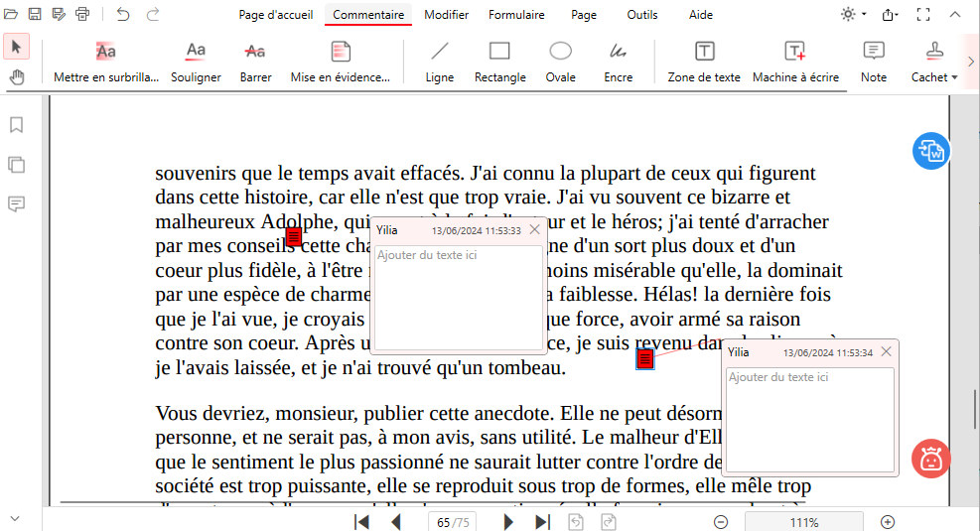Image resolution: width=980 pixels, height=531 pixels.
Task: Zoom in with the plus button
Action: (x=888, y=522)
